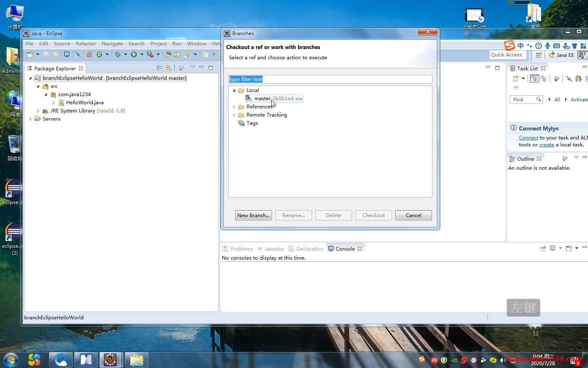Click Eclipse Java EE IDE taskbar icon
The width and height of the screenshot is (588, 368).
point(110,360)
